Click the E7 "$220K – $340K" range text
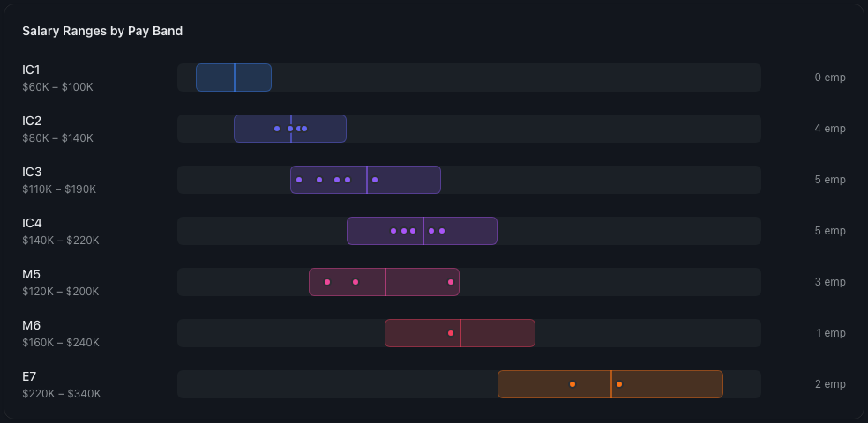868x423 pixels. click(62, 394)
